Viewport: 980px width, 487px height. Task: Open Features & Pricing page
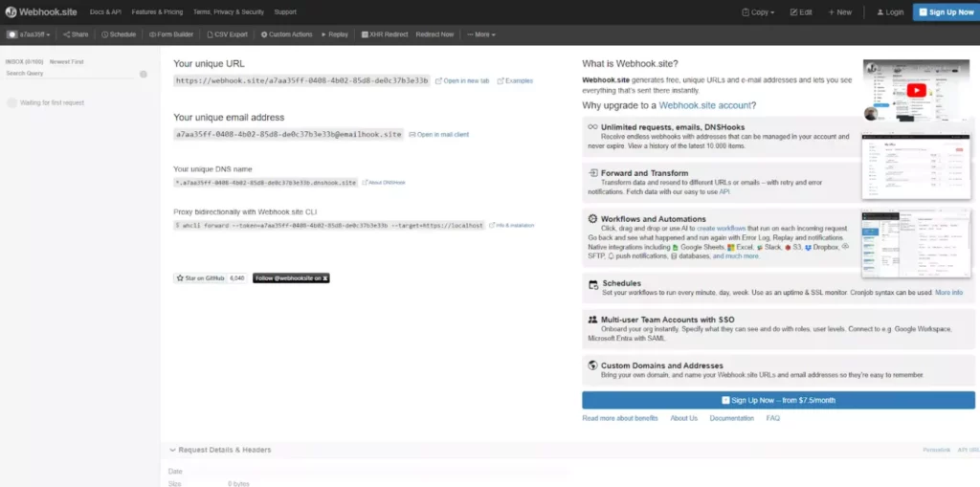157,11
